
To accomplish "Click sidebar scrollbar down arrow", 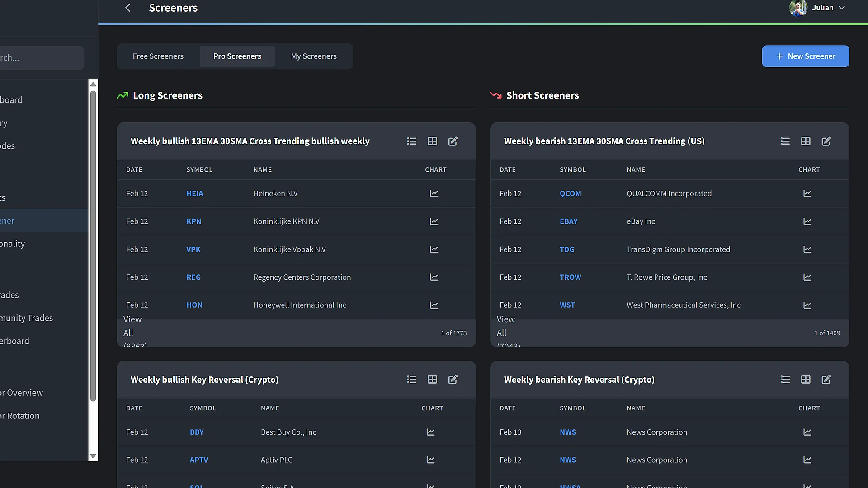I will click(93, 456).
